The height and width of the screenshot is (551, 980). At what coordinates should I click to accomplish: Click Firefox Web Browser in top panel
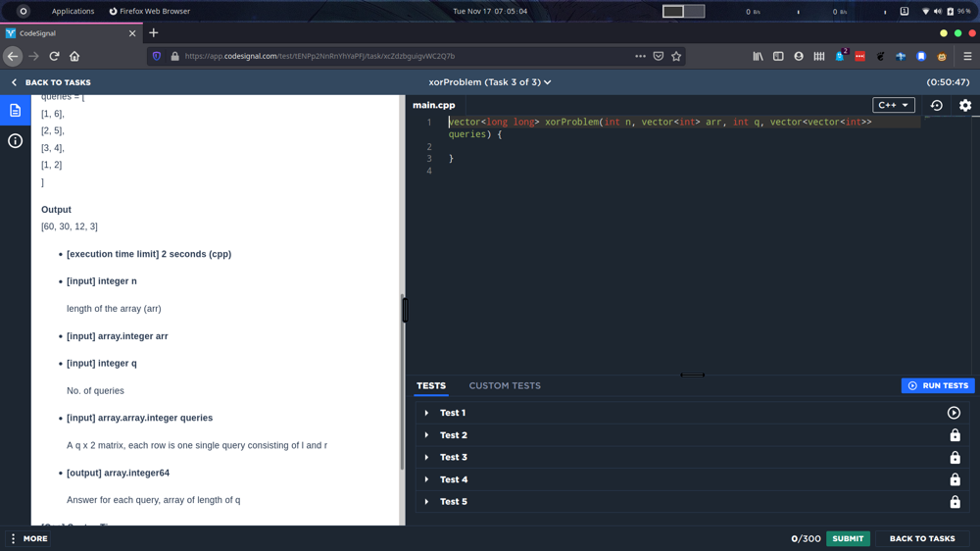(x=150, y=11)
